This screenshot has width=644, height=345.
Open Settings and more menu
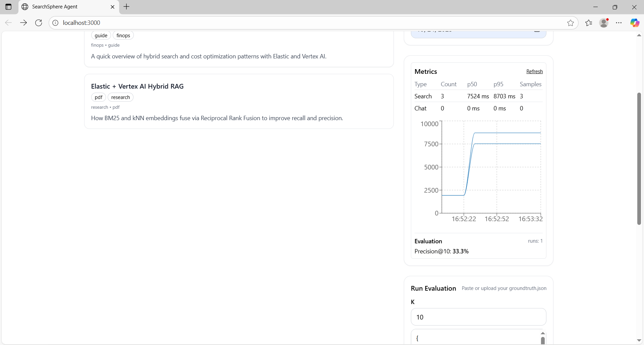tap(619, 23)
